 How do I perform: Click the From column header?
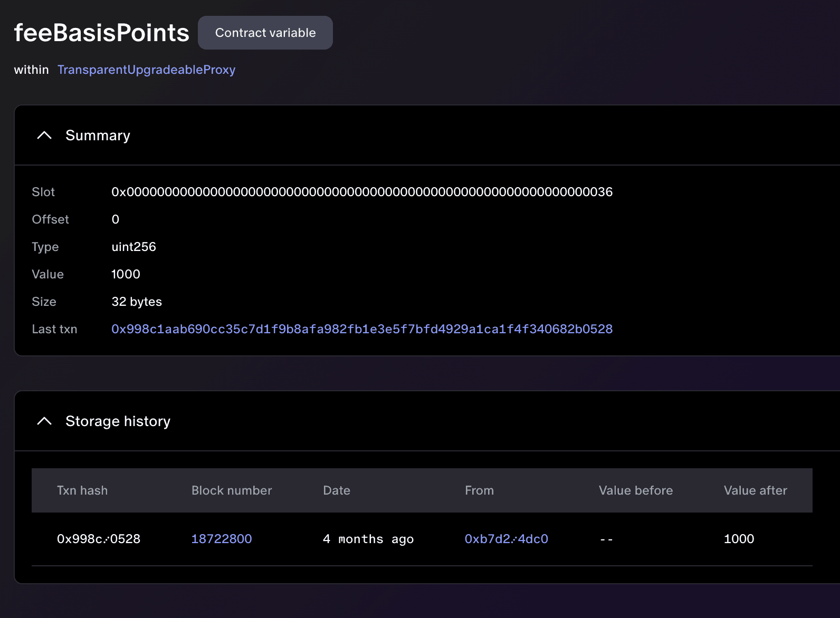[x=479, y=490]
